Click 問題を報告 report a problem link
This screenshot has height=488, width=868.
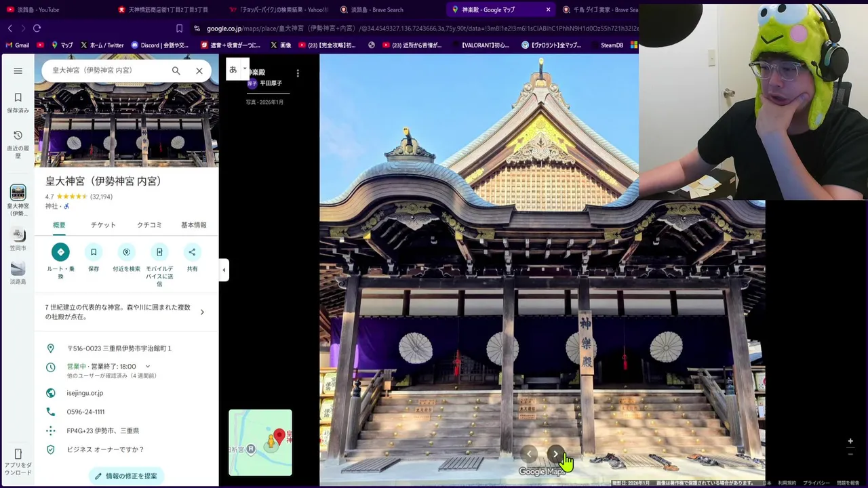point(848,483)
